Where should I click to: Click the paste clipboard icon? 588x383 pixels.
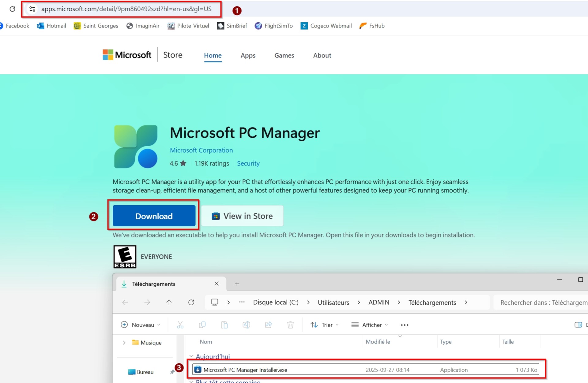[x=224, y=325]
